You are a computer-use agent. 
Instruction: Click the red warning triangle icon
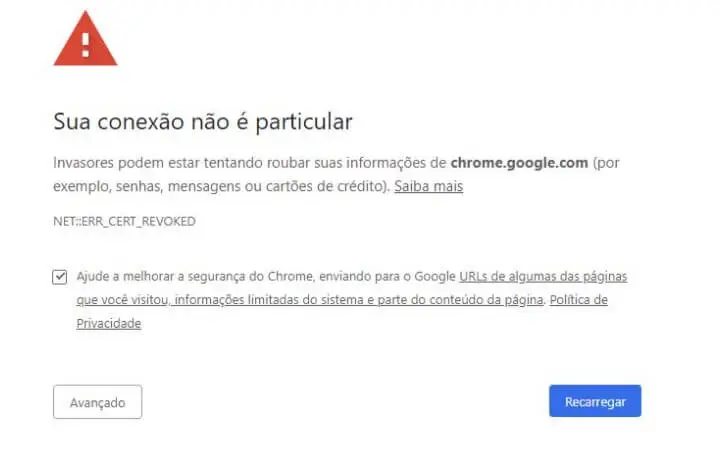[x=85, y=39]
